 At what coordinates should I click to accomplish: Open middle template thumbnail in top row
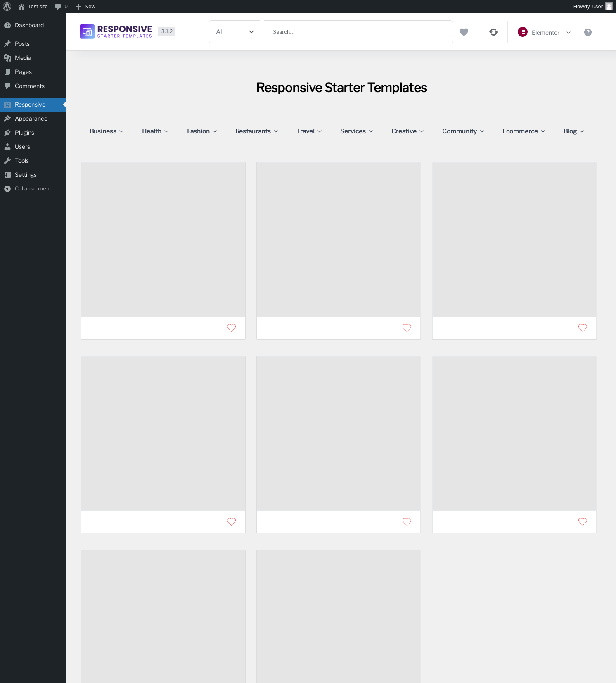click(339, 240)
